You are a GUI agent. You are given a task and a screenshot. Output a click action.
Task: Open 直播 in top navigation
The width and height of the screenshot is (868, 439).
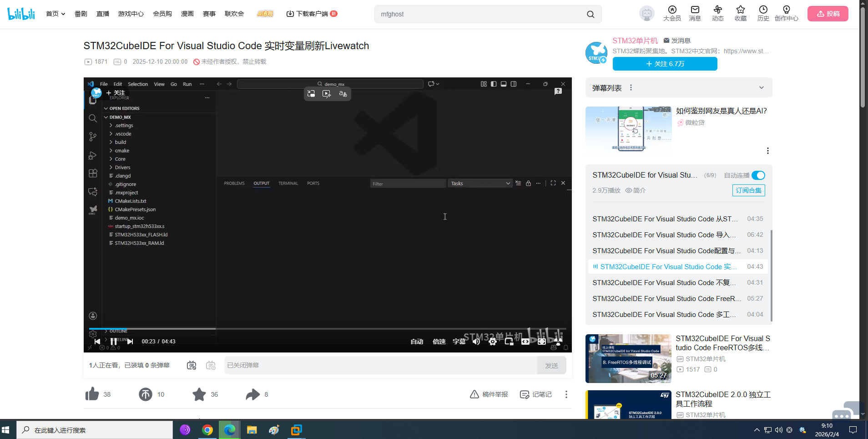[x=103, y=14]
